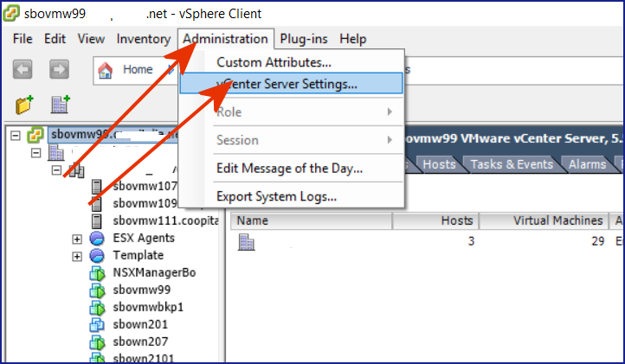Select sbown207 virtual machine
The width and height of the screenshot is (625, 364).
140,342
